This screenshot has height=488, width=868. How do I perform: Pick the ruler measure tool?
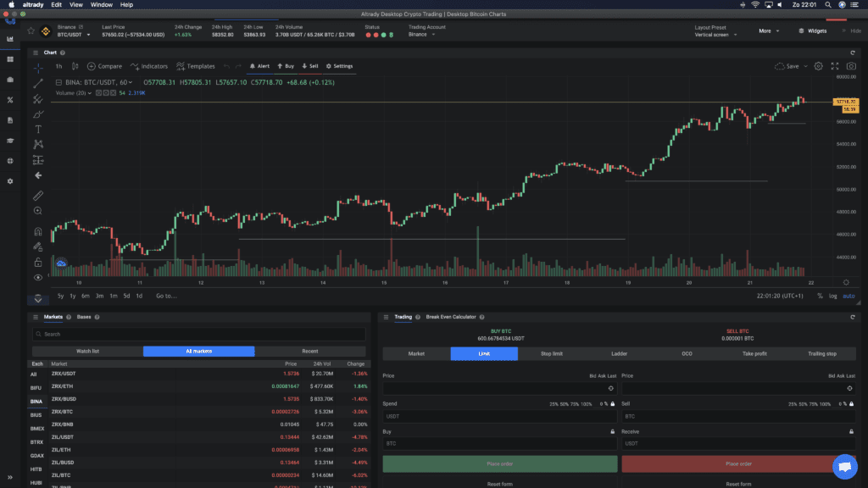38,195
